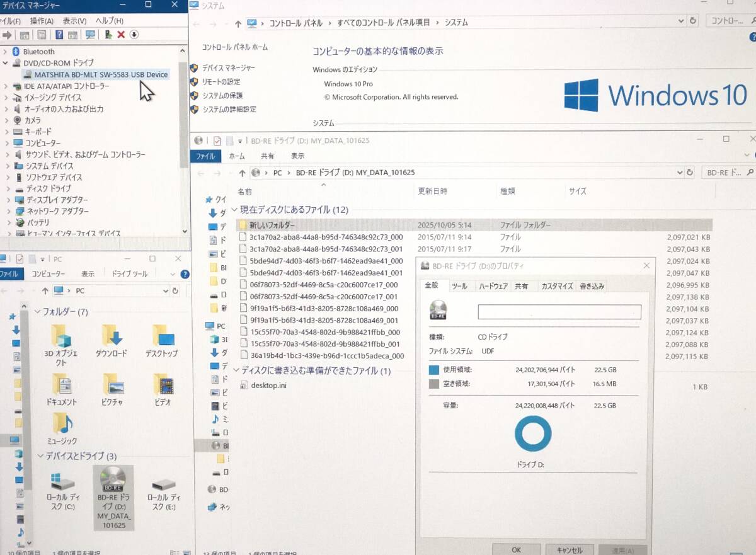Viewport: 756px width, 555px height.
Task: Open ダウンロード folder in PC window
Action: [112, 341]
